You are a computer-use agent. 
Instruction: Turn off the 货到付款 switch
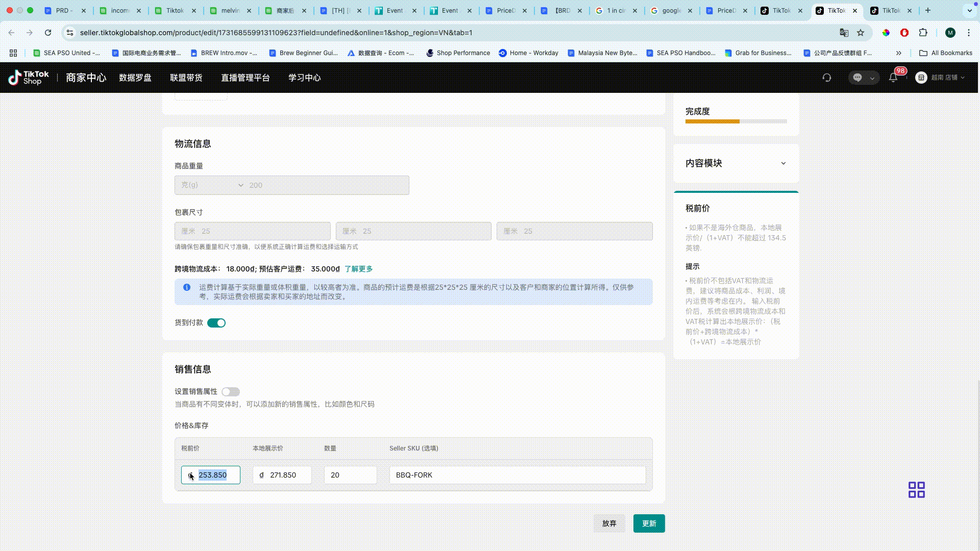coord(216,323)
